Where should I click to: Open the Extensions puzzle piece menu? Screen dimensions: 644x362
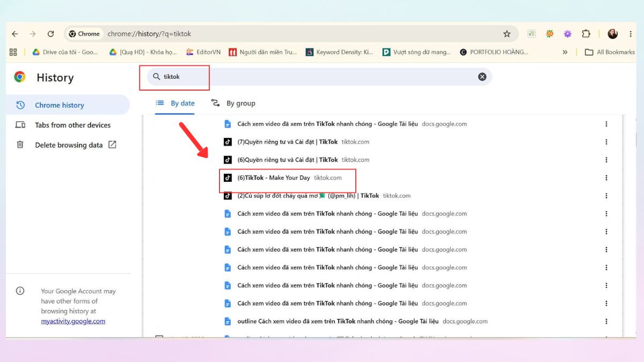pos(586,34)
